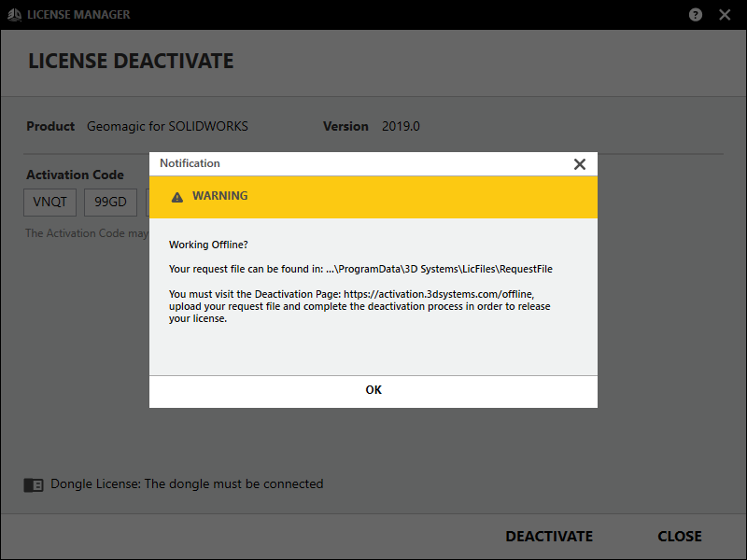Viewport: 747px width, 560px height.
Task: Click the warning triangle icon
Action: (x=176, y=196)
